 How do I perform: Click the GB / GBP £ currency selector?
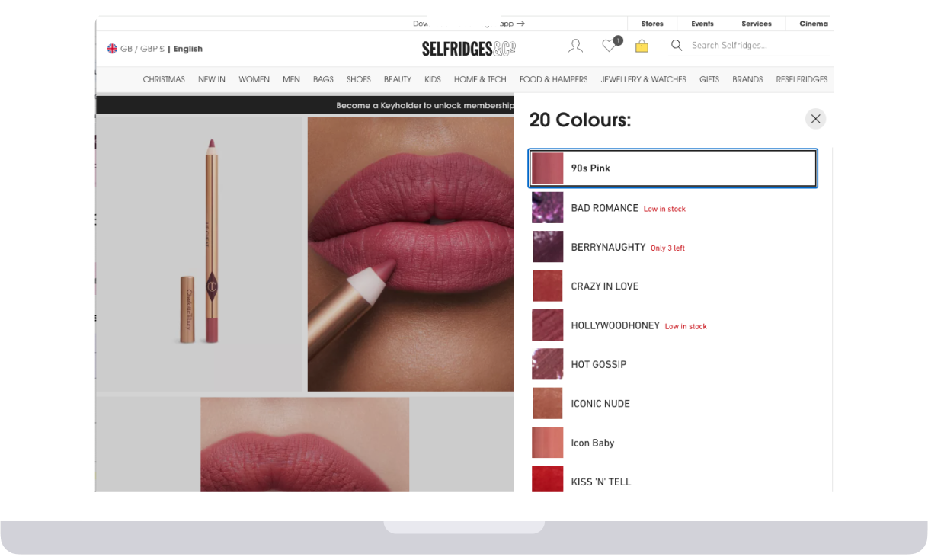pyautogui.click(x=142, y=49)
